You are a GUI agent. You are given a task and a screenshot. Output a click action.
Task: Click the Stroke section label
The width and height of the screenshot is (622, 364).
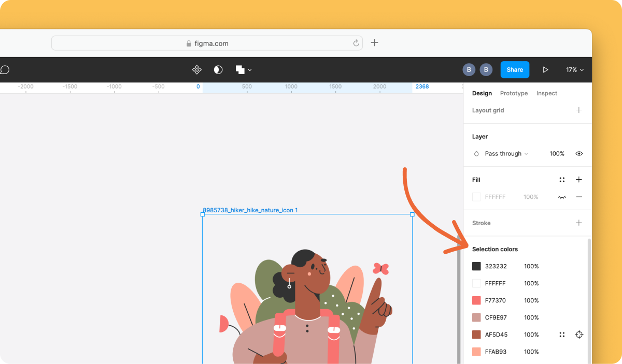(481, 223)
